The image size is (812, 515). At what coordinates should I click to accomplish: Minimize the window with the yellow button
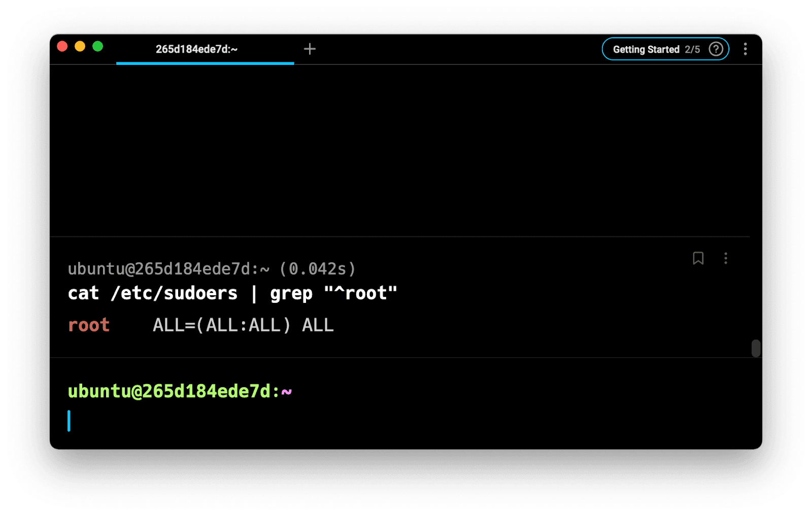[80, 47]
